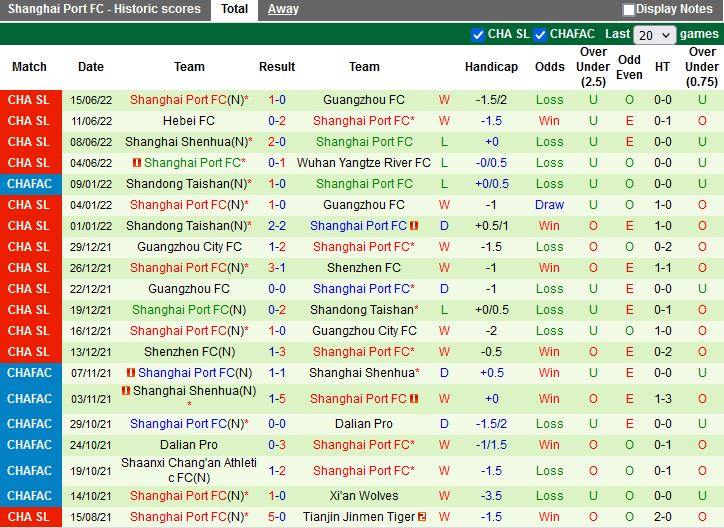Switch to the Total tab
The image size is (724, 528).
234,9
